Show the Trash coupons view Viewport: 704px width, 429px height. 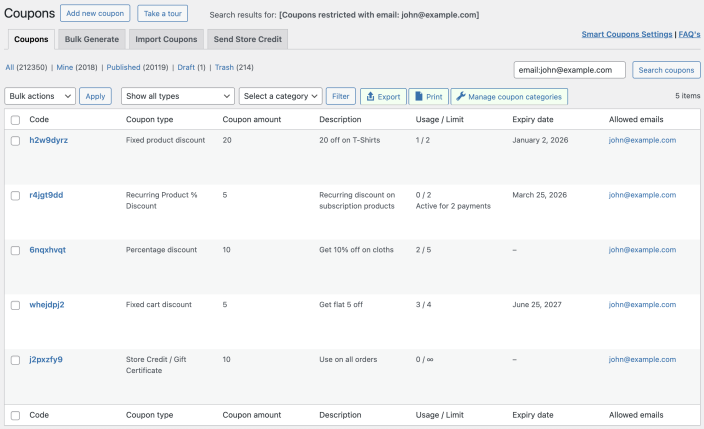[224, 68]
